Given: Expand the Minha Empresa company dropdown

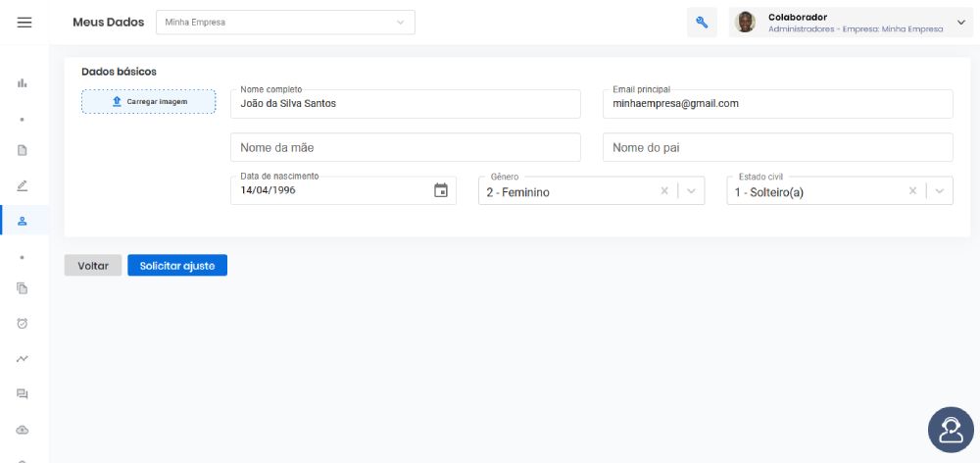Looking at the screenshot, I should (x=285, y=23).
